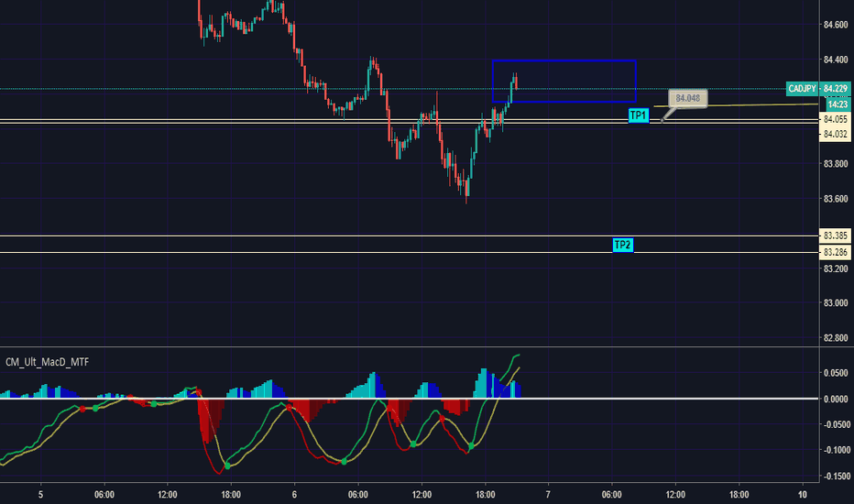Click the 82.800 price axis label
Viewport: 854px width, 504px height.
click(x=836, y=338)
